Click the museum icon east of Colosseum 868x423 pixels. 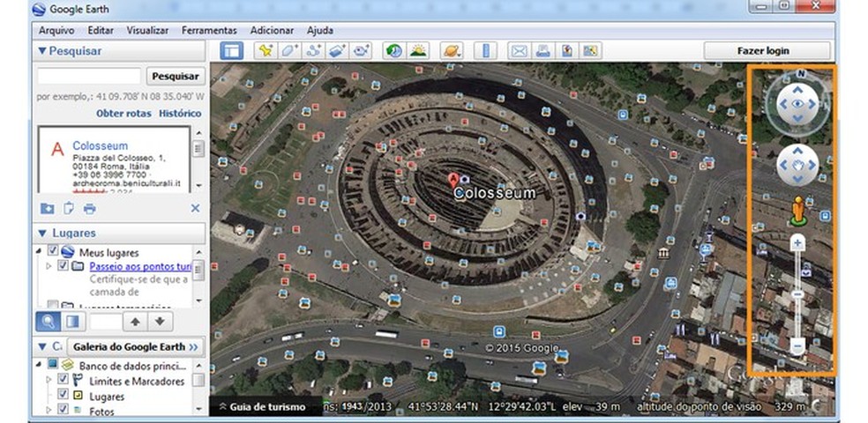pyautogui.click(x=663, y=253)
